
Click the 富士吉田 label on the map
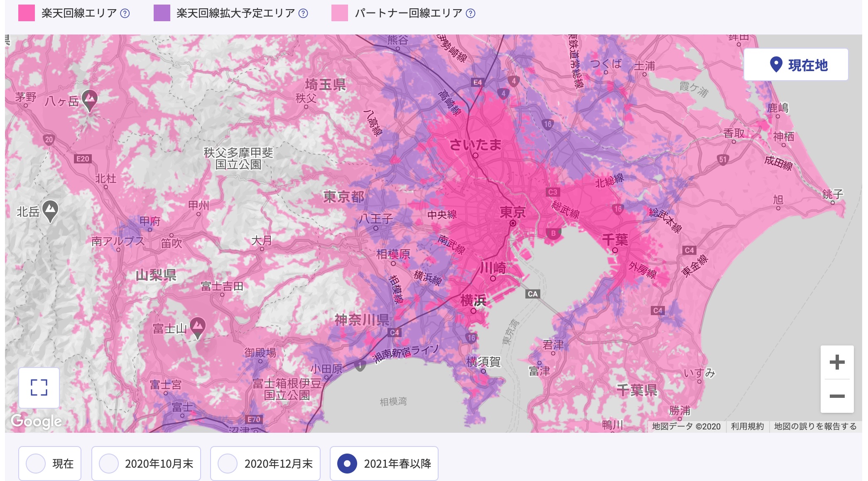point(222,286)
